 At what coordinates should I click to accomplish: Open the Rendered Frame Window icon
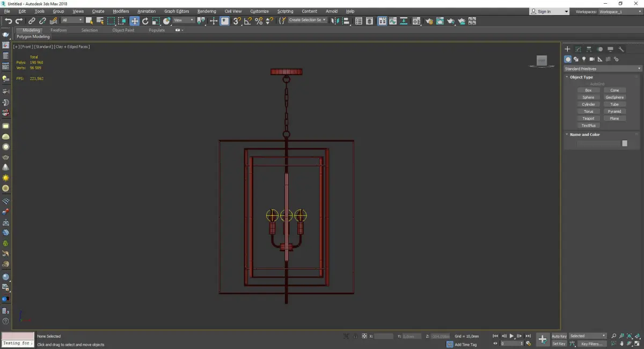point(440,21)
